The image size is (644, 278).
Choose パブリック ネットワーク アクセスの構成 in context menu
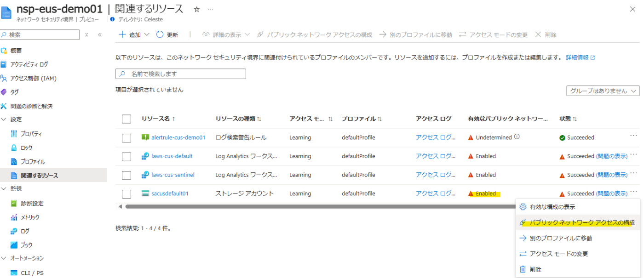[578, 223]
